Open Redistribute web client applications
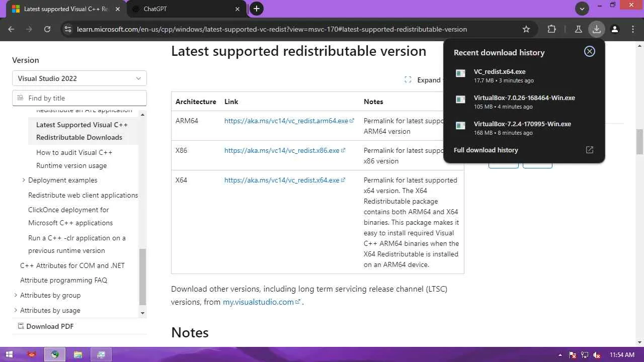The image size is (644, 362). tap(83, 195)
